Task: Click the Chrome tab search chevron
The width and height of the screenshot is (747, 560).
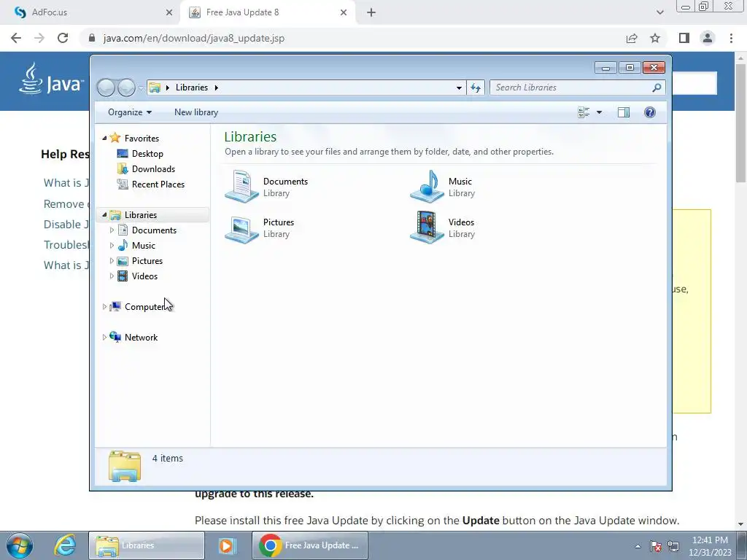Action: tap(659, 13)
